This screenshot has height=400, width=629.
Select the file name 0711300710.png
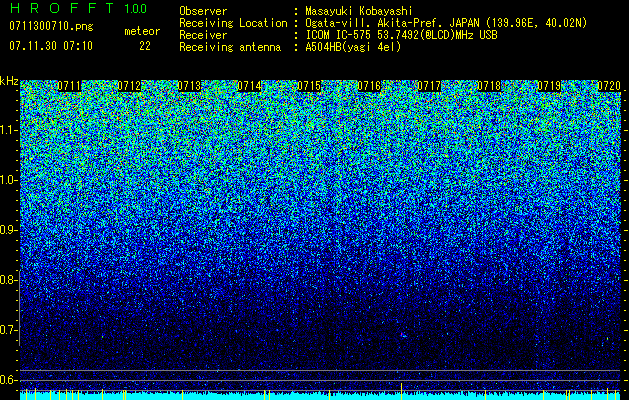tap(51, 27)
